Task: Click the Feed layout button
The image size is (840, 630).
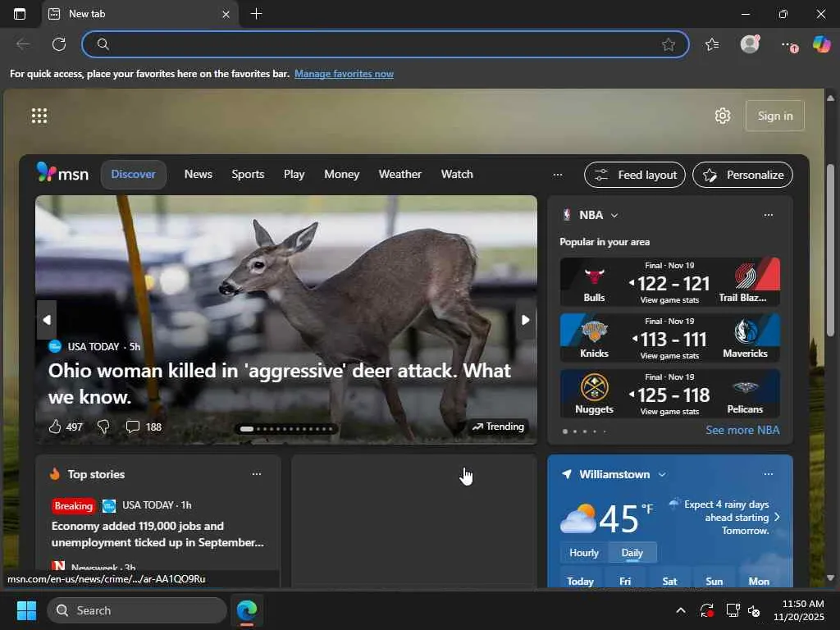Action: (x=635, y=175)
